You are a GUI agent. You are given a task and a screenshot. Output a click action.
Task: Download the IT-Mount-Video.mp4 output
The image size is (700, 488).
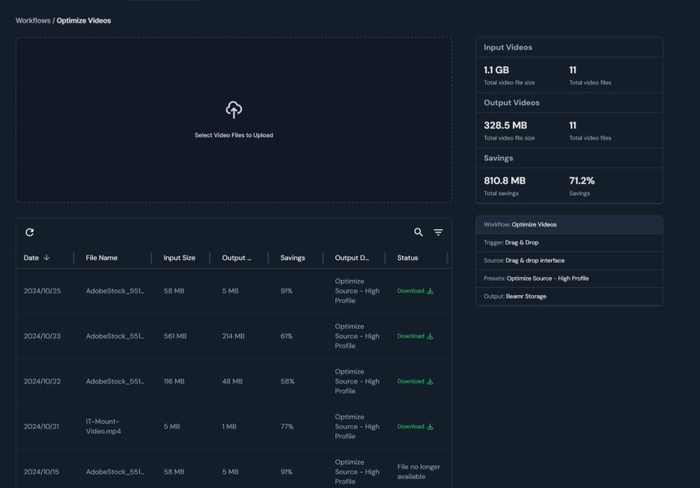(415, 426)
